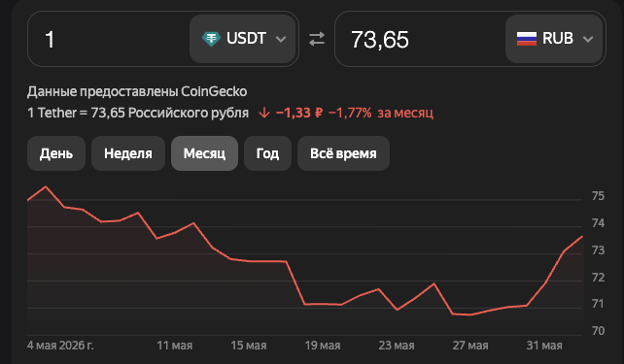
Task: Click the result field showing 73,65
Action: click(420, 39)
